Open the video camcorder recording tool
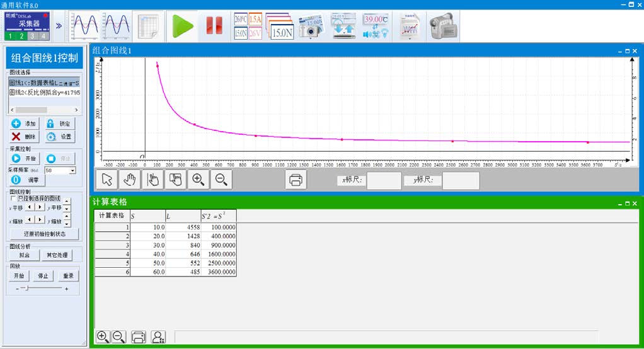This screenshot has height=349, width=644. click(x=442, y=26)
